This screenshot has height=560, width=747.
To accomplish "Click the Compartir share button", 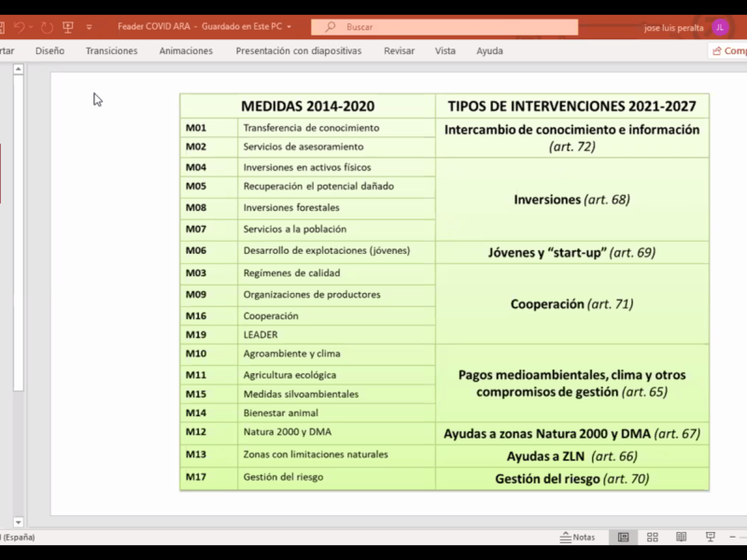I will [x=729, y=51].
